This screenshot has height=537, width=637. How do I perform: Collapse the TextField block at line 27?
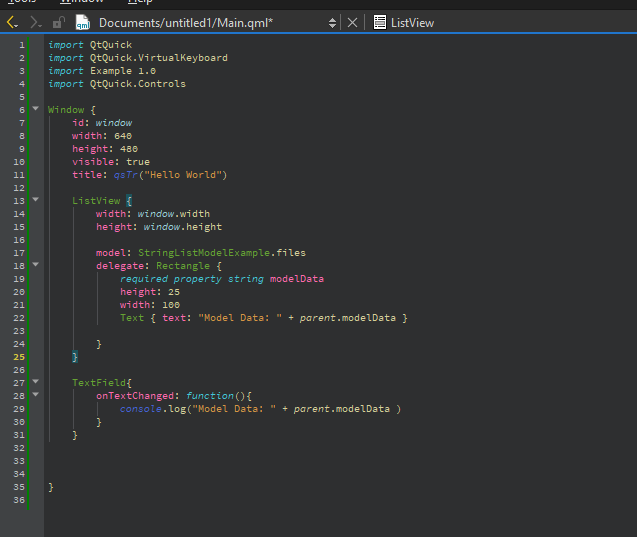(x=35, y=381)
